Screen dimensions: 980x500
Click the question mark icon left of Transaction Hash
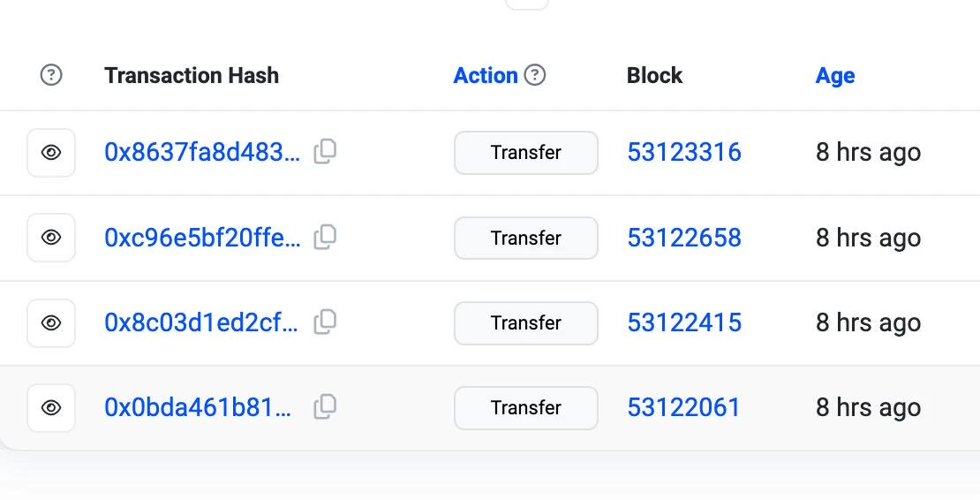pos(51,75)
